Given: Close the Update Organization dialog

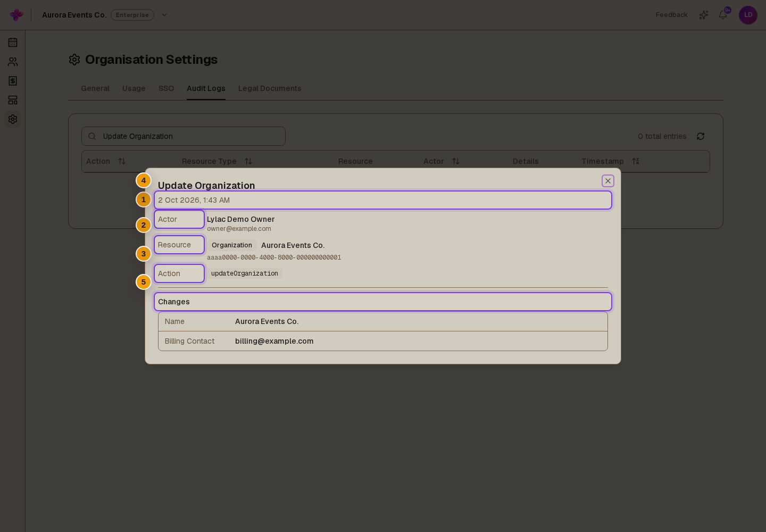Looking at the screenshot, I should click(608, 181).
